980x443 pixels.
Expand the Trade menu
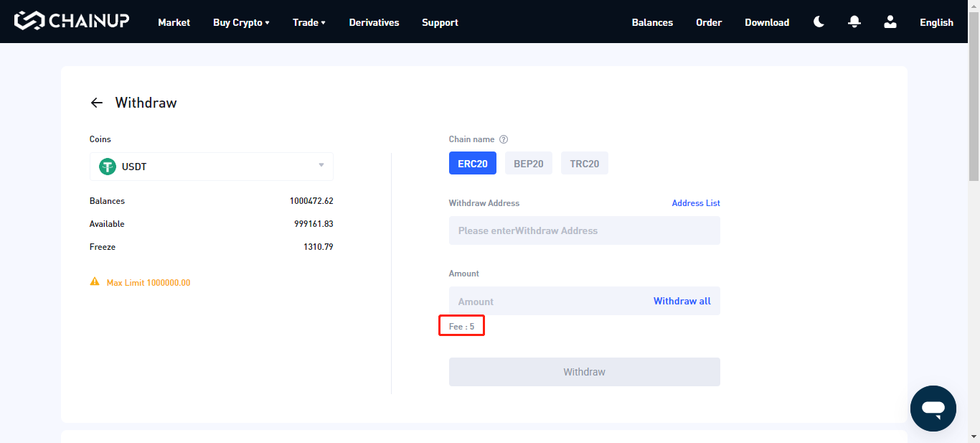308,22
